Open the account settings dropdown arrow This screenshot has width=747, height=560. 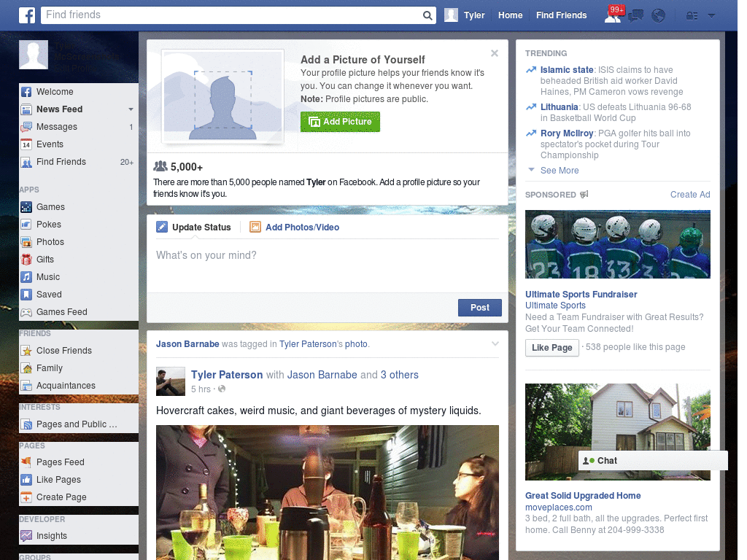pos(711,15)
